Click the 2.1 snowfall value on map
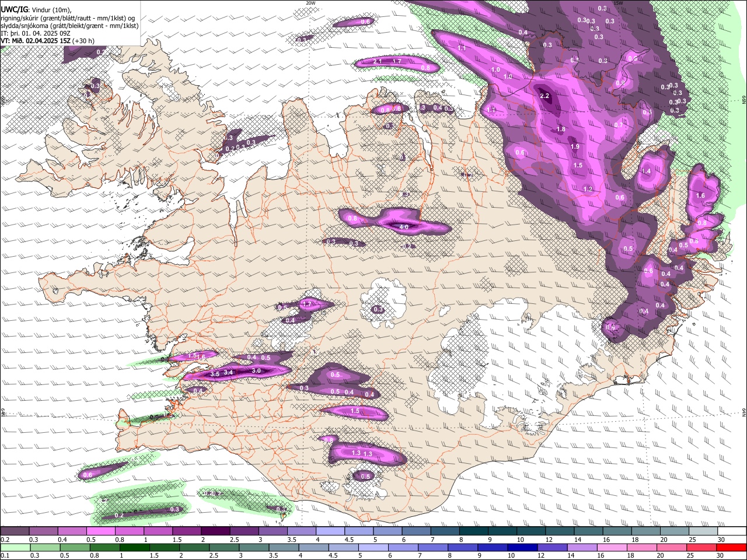This screenshot has width=747, height=560. pos(377,61)
